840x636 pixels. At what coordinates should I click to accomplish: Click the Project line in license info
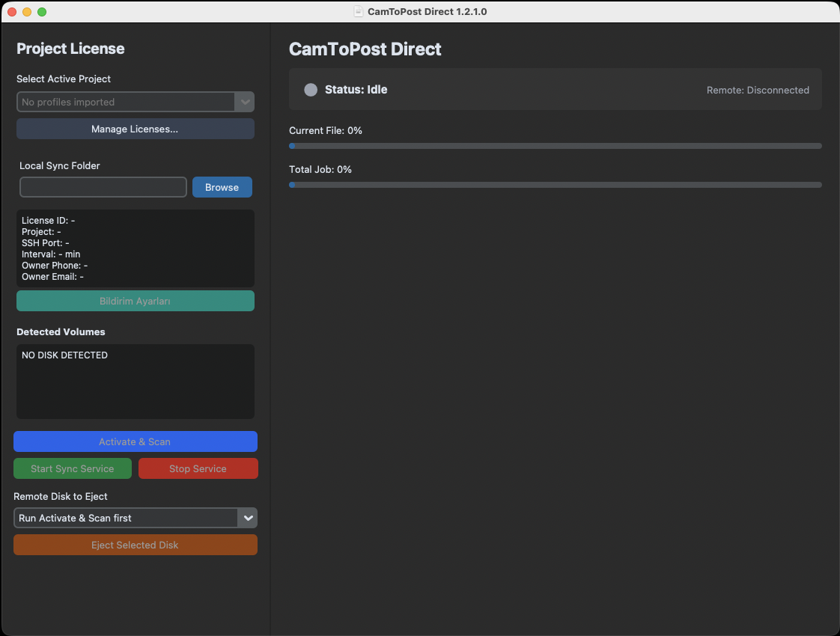pyautogui.click(x=41, y=232)
